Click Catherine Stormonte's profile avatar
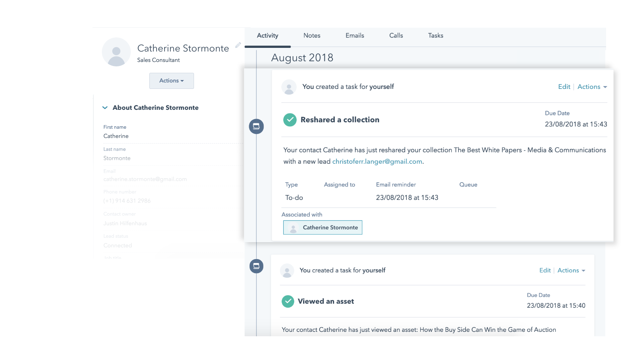The width and height of the screenshot is (644, 362). pyautogui.click(x=116, y=52)
